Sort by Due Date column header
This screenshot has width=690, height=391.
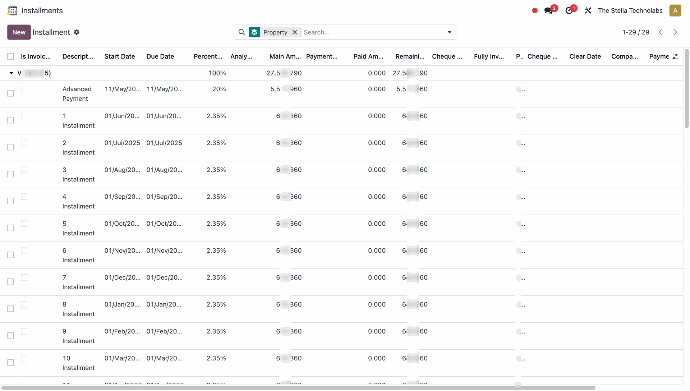click(160, 56)
